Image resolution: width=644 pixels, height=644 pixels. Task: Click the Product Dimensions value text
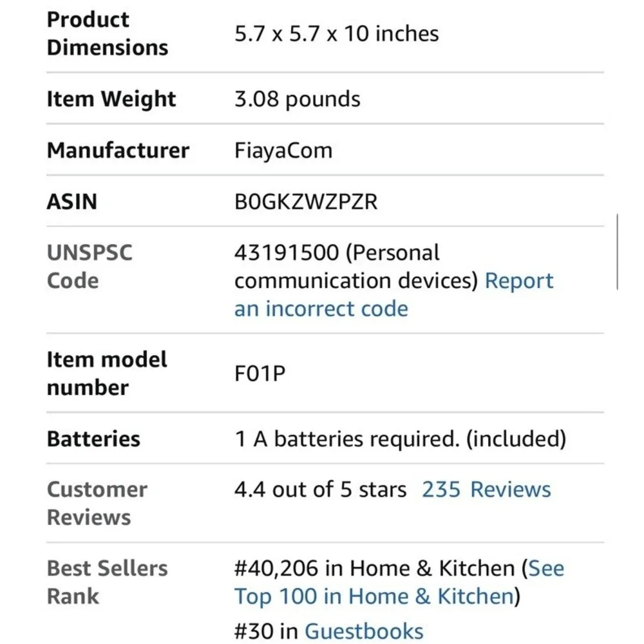tap(336, 33)
